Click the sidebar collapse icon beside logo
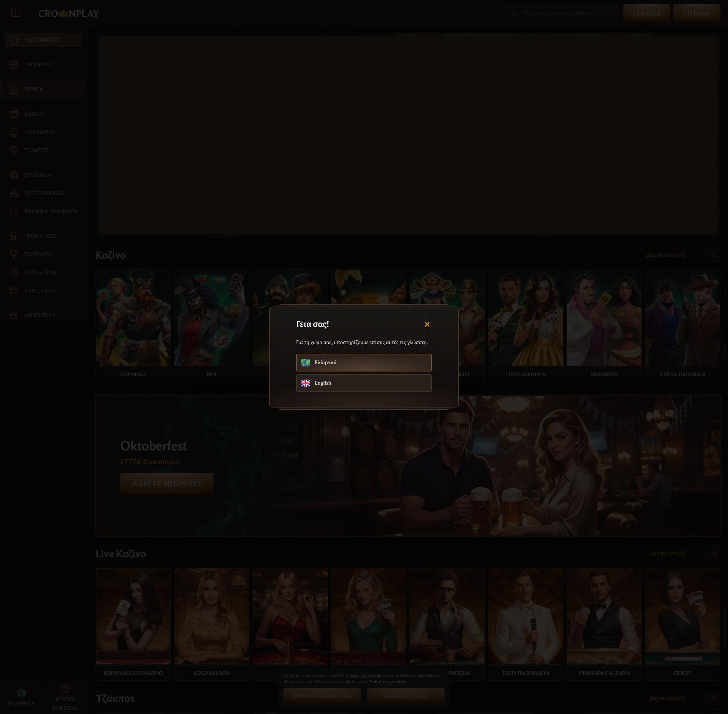 pos(16,14)
